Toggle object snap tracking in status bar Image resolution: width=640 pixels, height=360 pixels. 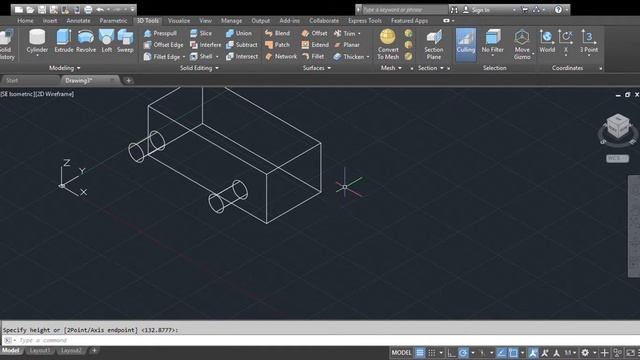[501, 353]
